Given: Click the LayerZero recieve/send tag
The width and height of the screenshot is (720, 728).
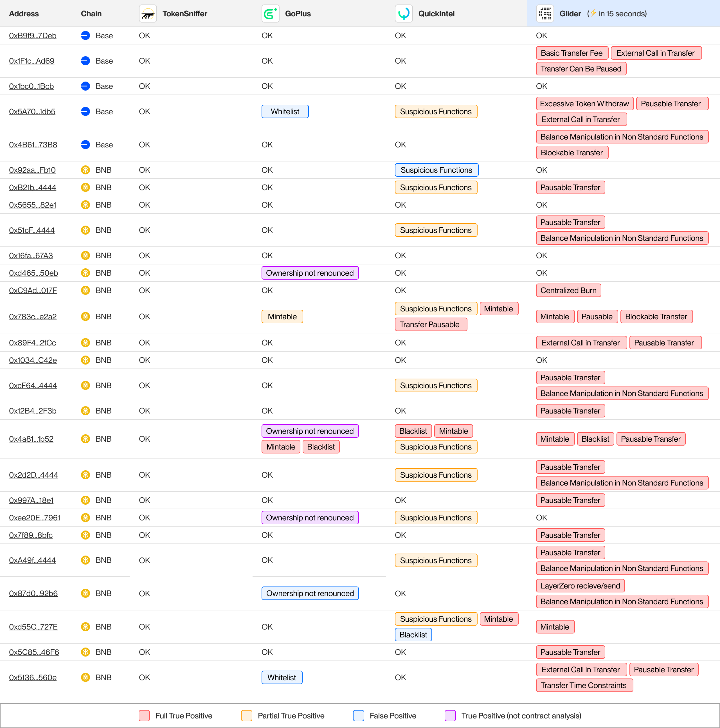Looking at the screenshot, I should tap(580, 586).
